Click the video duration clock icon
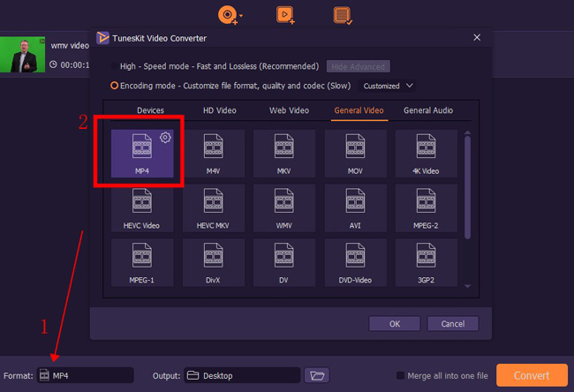This screenshot has height=392, width=574. (54, 64)
